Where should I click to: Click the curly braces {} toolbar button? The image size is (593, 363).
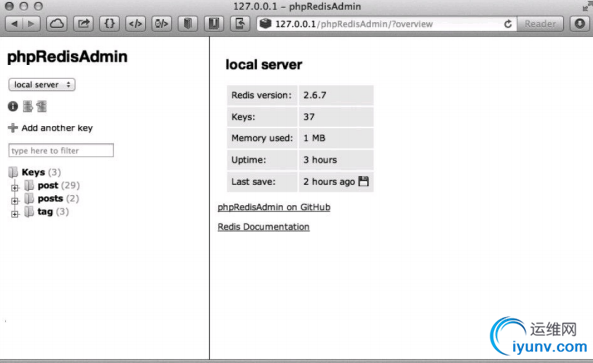coord(109,24)
